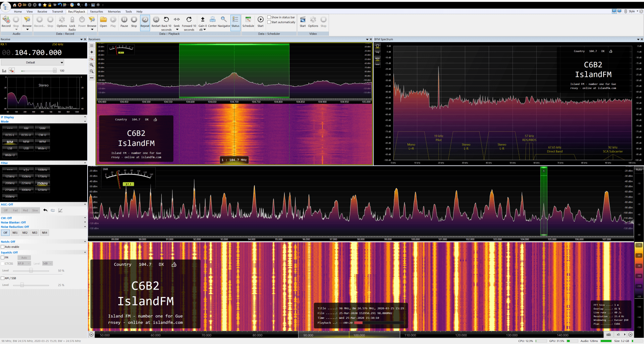Image resolution: width=644 pixels, height=344 pixels.
Task: Switch to the Transmit ribbon tab
Action: 57,12
